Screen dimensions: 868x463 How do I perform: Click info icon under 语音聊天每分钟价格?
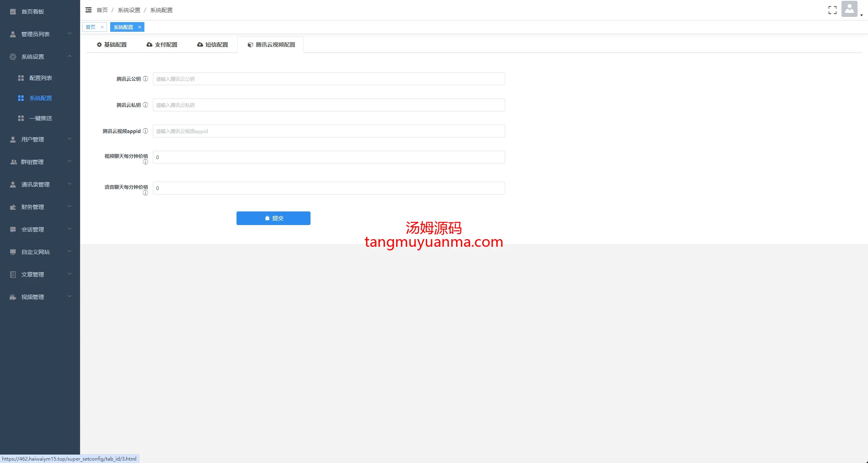tap(146, 193)
